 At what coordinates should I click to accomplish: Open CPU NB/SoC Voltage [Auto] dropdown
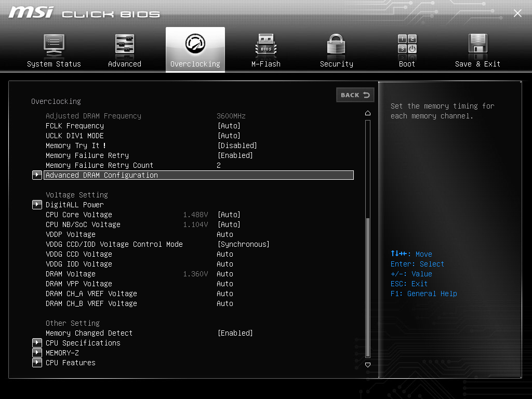click(x=229, y=224)
